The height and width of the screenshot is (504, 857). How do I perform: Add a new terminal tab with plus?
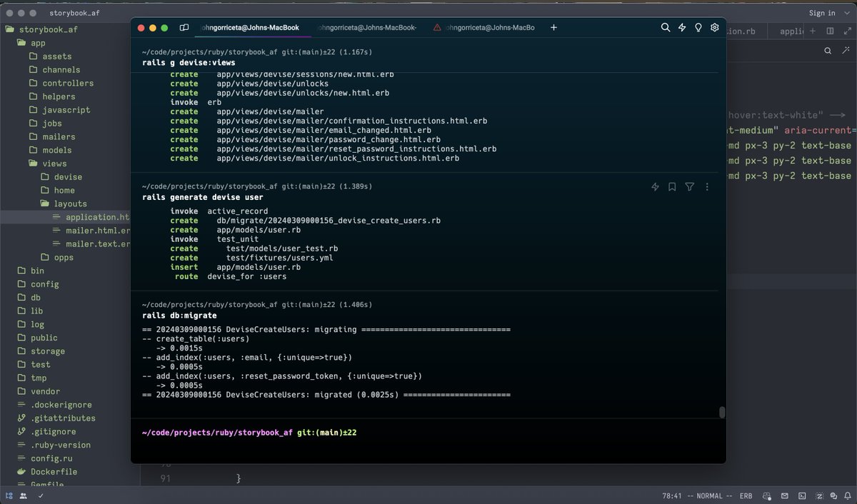pyautogui.click(x=553, y=28)
